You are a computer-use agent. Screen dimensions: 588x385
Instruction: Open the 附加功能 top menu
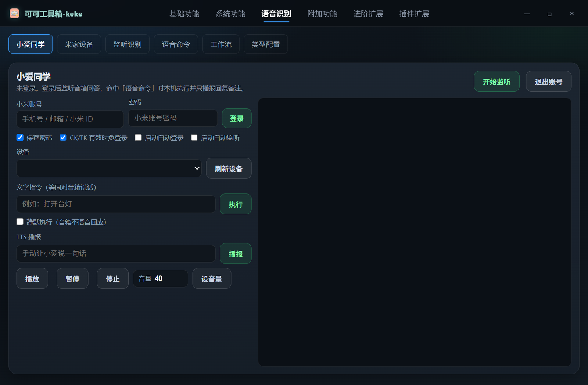[322, 14]
